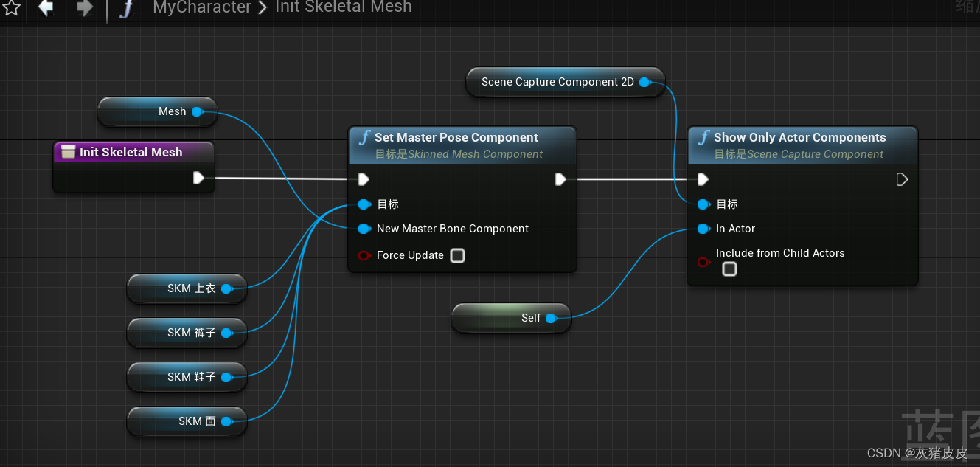
Task: Click Init Skeletal Mesh execution output pin
Action: pyautogui.click(x=198, y=178)
